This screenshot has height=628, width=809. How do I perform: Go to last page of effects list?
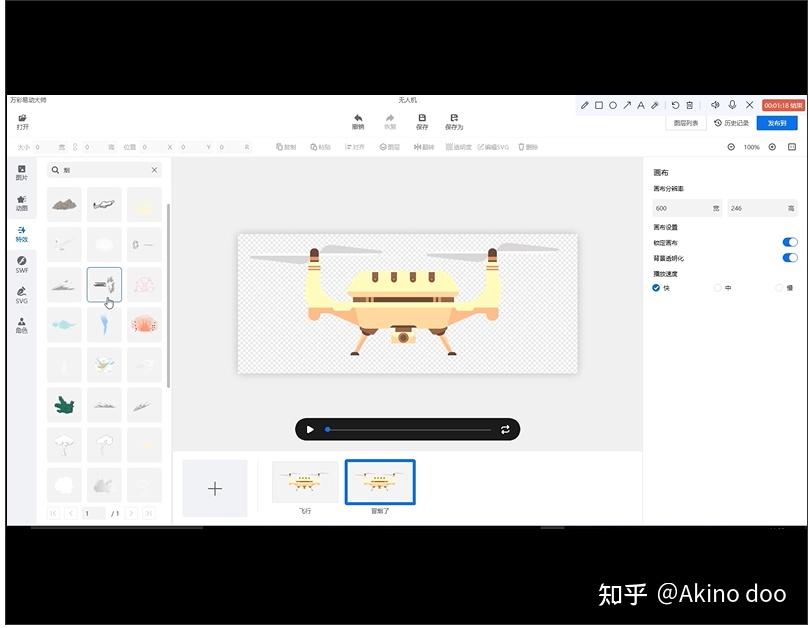click(x=149, y=513)
